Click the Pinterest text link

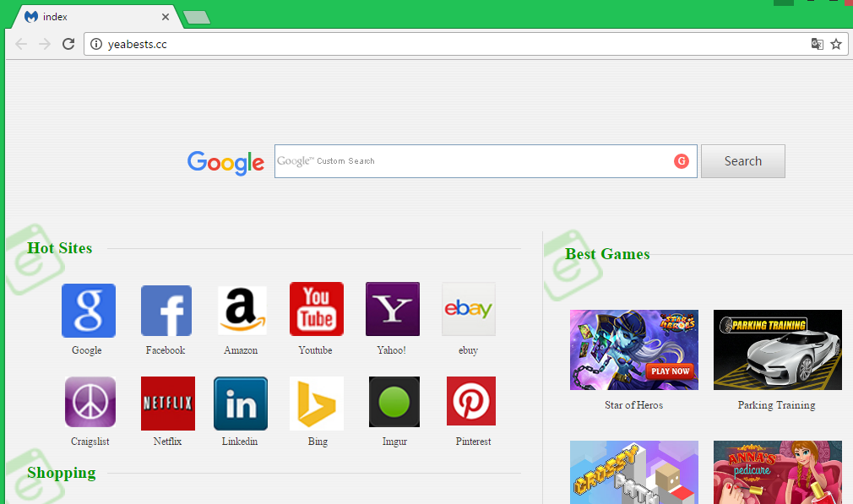click(x=473, y=442)
